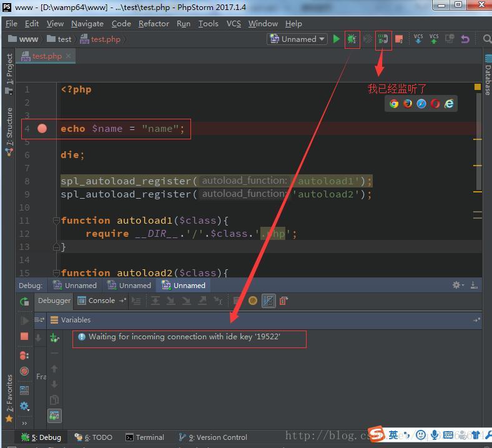This screenshot has height=448, width=492.
Task: Toggle listening for PHP debug connections
Action: click(383, 39)
